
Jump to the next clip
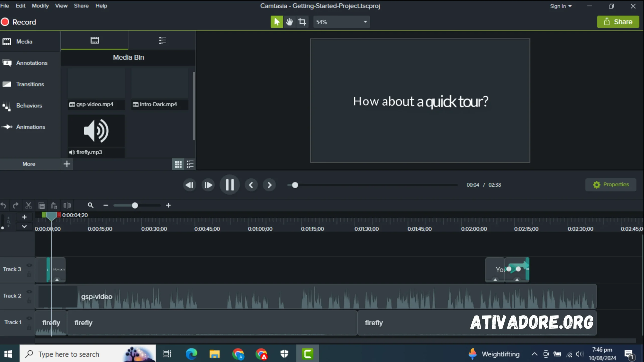click(269, 185)
